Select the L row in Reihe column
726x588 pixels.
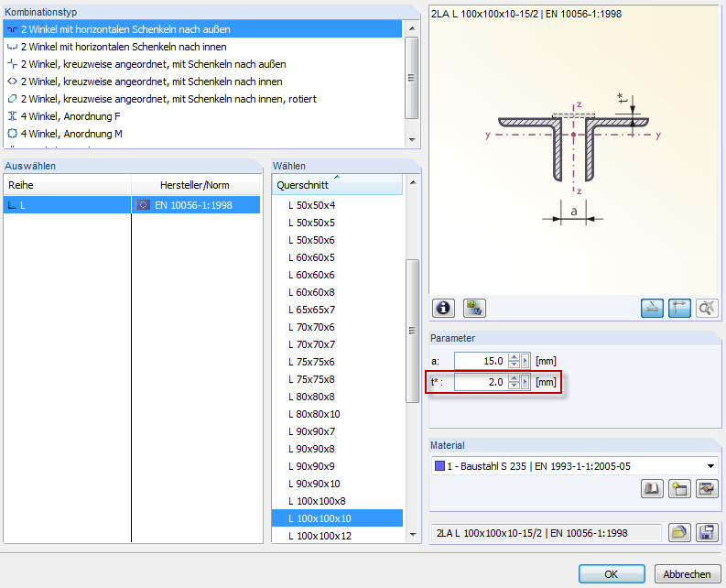(x=67, y=205)
